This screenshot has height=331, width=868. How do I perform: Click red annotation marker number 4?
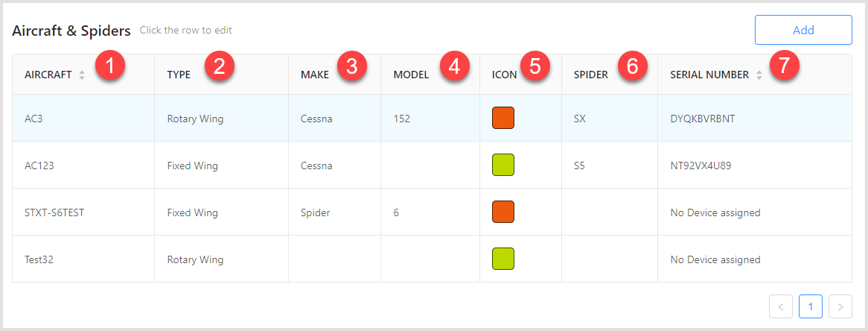(455, 66)
